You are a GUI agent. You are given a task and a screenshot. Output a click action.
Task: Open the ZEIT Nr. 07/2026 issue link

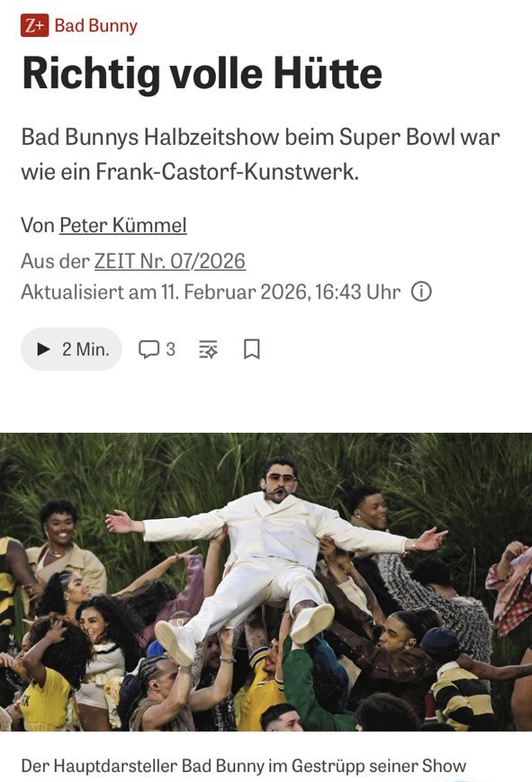(169, 261)
